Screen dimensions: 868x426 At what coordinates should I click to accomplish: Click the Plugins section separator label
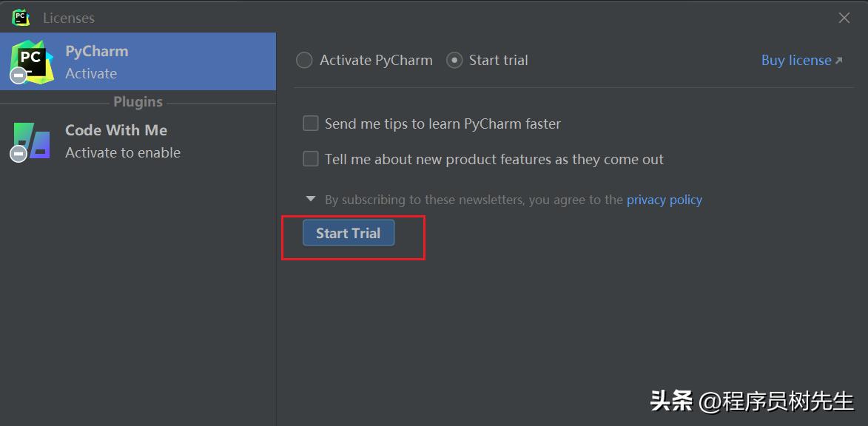(138, 102)
